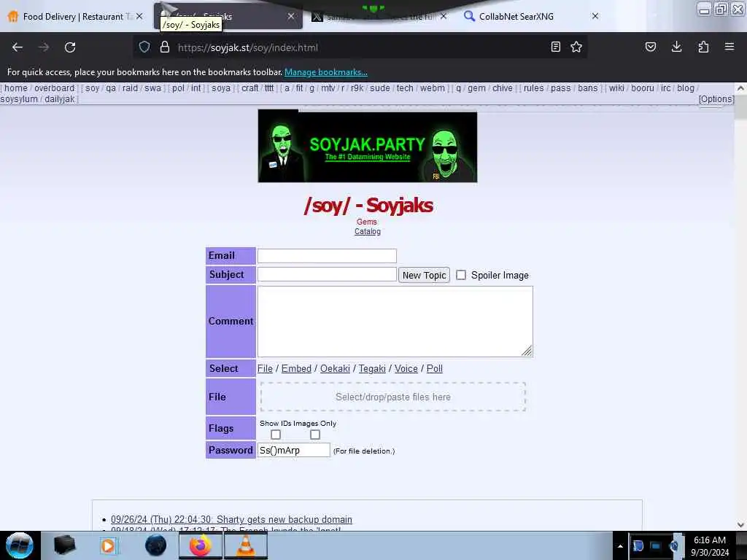
Task: Select the Voice option
Action: pos(406,368)
